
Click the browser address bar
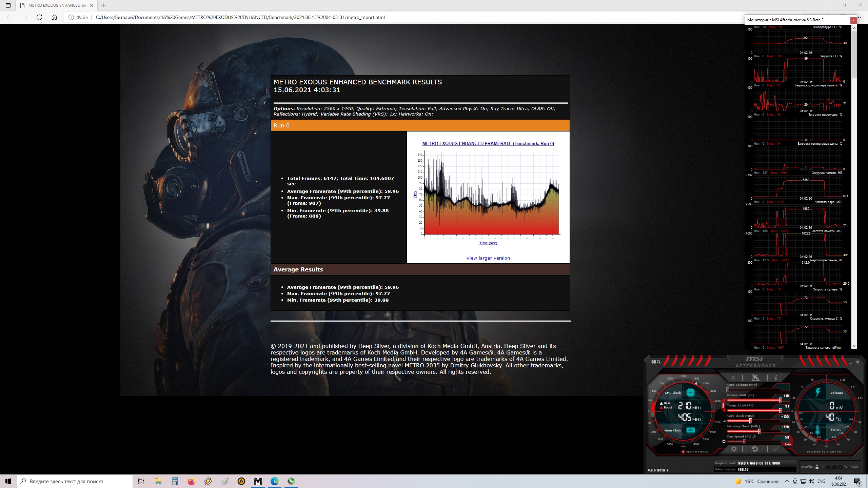pos(240,17)
